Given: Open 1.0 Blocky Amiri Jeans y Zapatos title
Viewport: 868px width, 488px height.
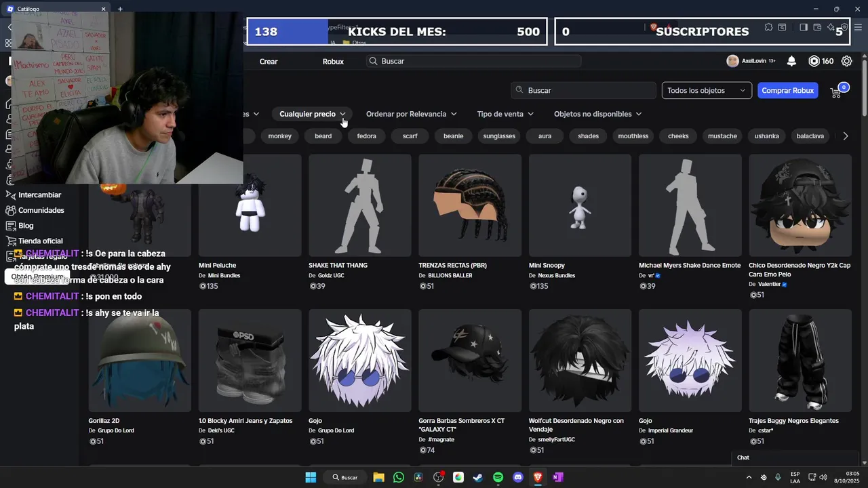Looking at the screenshot, I should click(245, 421).
